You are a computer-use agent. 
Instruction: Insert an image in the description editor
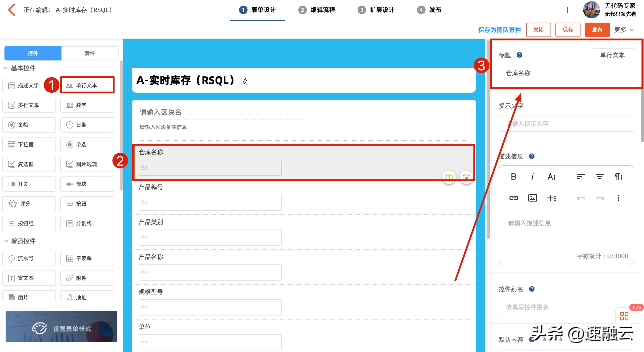point(532,198)
